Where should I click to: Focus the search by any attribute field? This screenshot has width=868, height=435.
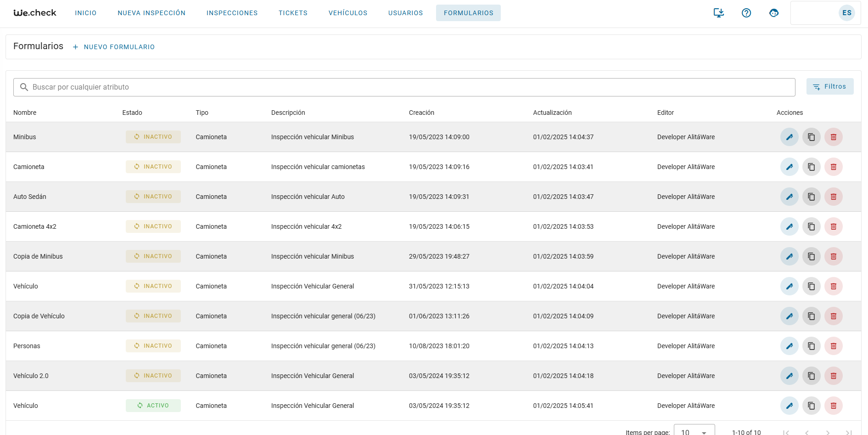(404, 87)
